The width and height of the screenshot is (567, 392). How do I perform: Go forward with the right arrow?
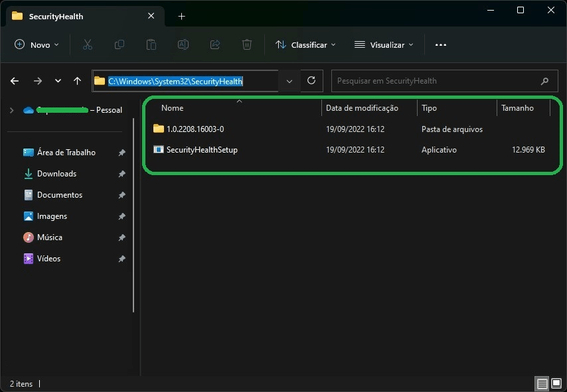(x=37, y=81)
